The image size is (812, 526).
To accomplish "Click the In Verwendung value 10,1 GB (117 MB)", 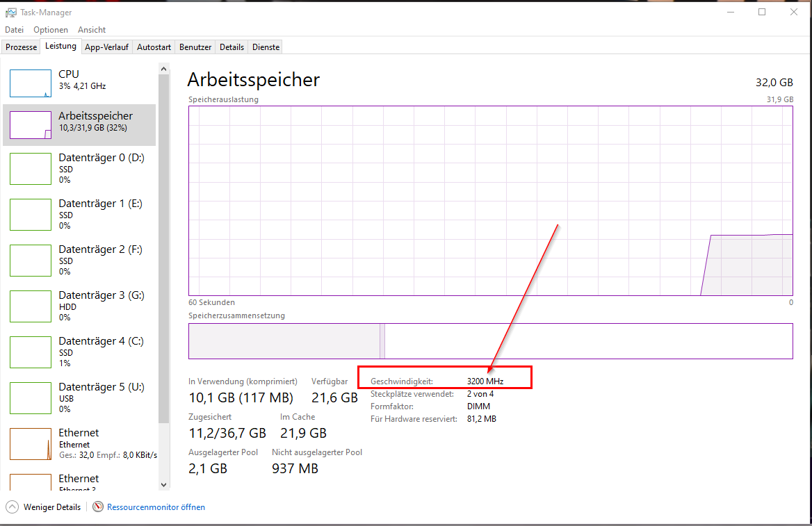I will pyautogui.click(x=241, y=397).
